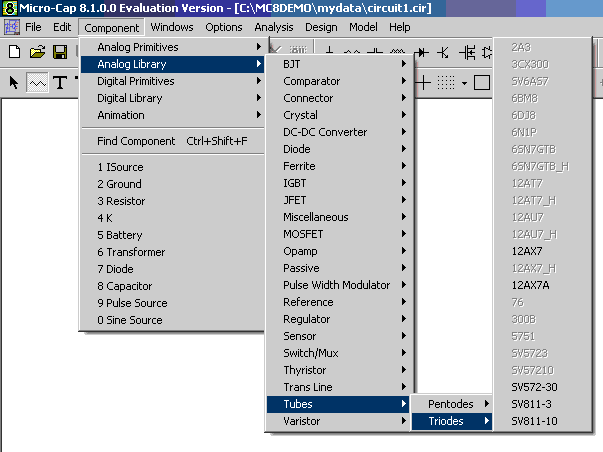Viewport: 603px width, 452px height.
Task: Select recent component 3 Resistor
Action: pos(172,201)
